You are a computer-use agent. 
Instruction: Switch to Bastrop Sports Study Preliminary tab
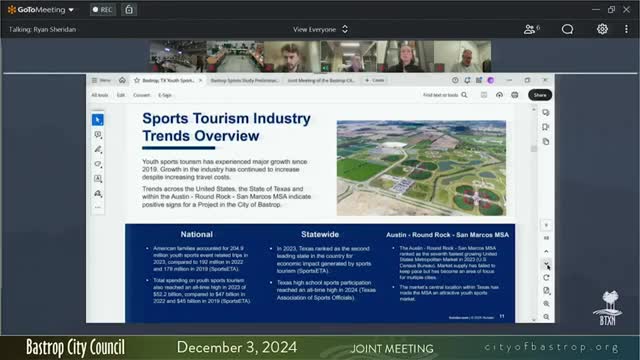click(x=244, y=80)
